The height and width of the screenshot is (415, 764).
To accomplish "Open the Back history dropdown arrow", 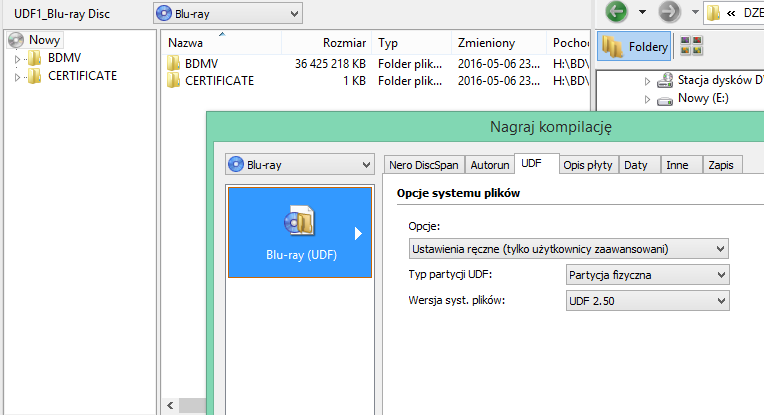I will point(642,12).
